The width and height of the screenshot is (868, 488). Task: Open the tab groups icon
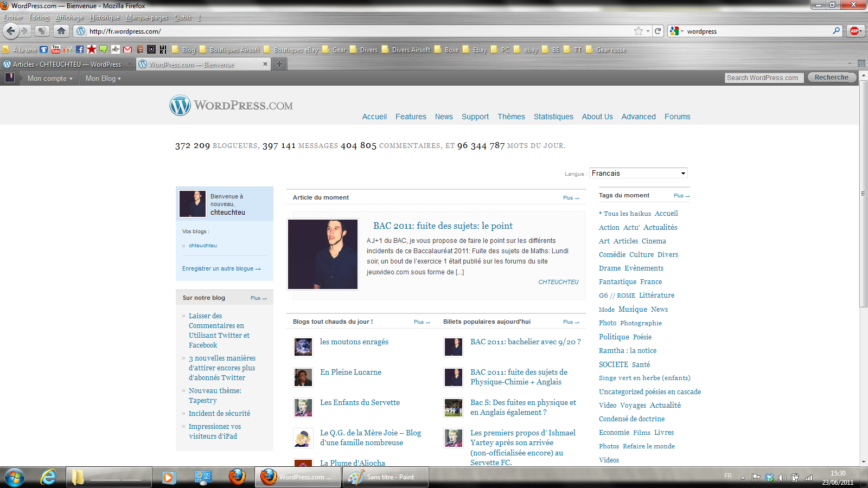coord(861,63)
